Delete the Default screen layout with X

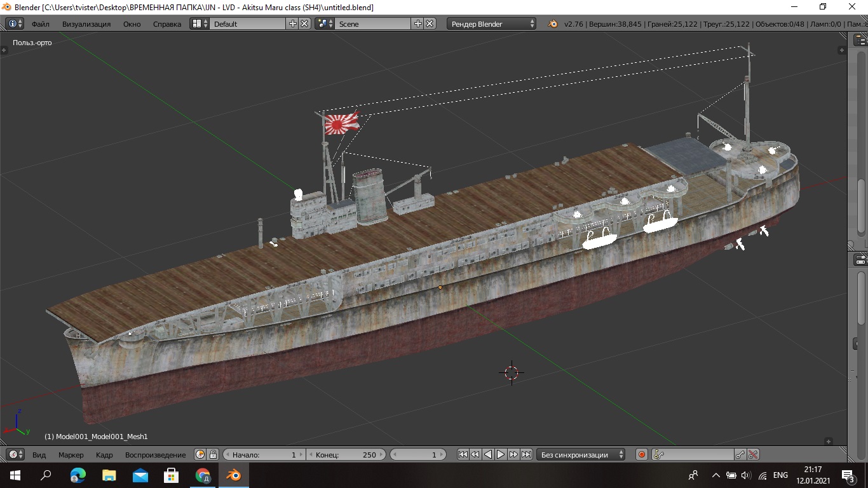pyautogui.click(x=304, y=24)
